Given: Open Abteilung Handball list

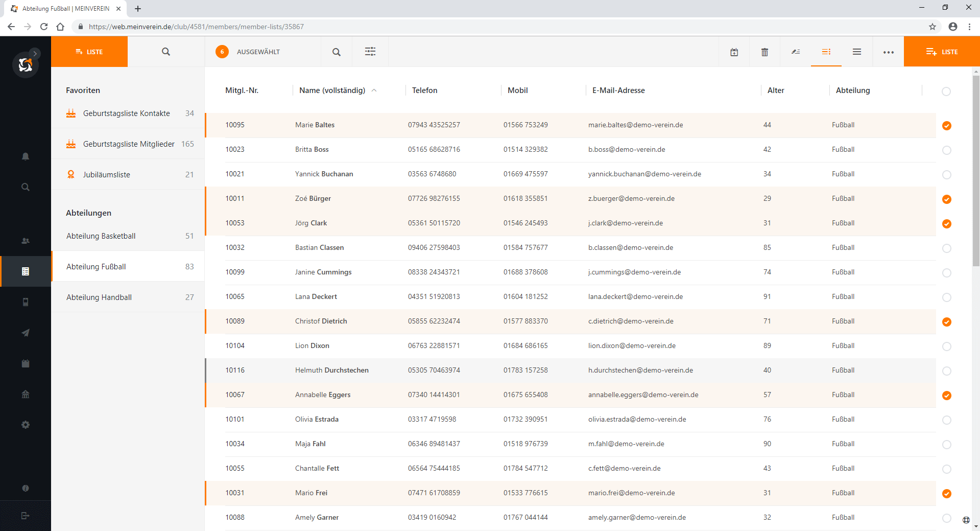Looking at the screenshot, I should tap(128, 297).
